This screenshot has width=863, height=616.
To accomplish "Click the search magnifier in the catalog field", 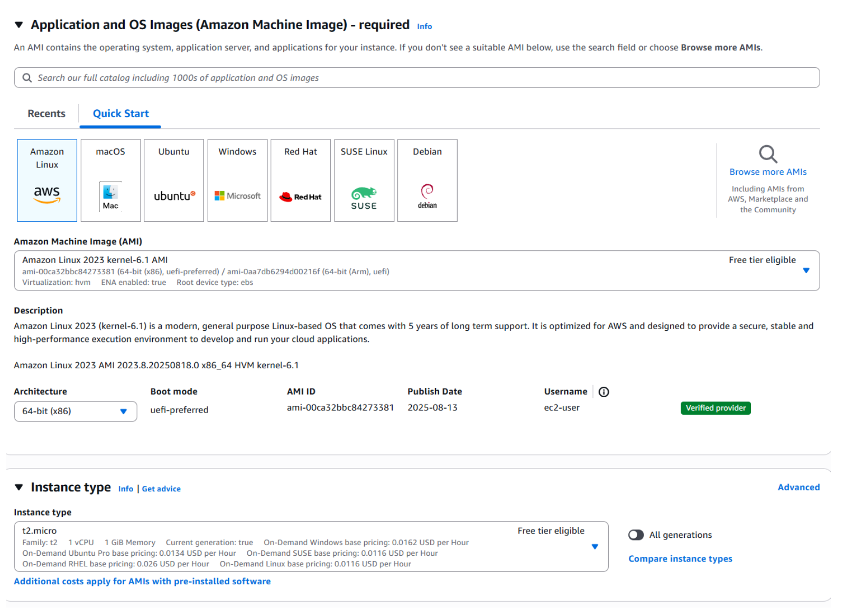I will click(x=26, y=77).
